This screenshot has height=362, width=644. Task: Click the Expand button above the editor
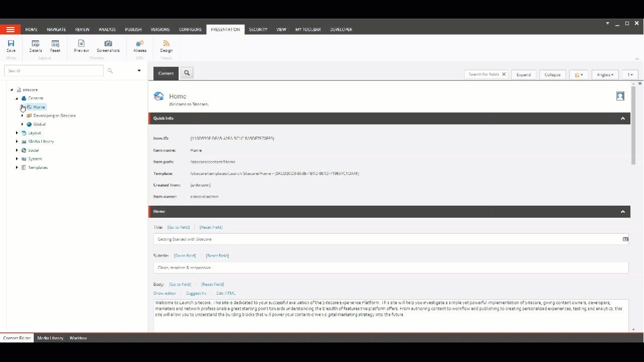pyautogui.click(x=523, y=74)
